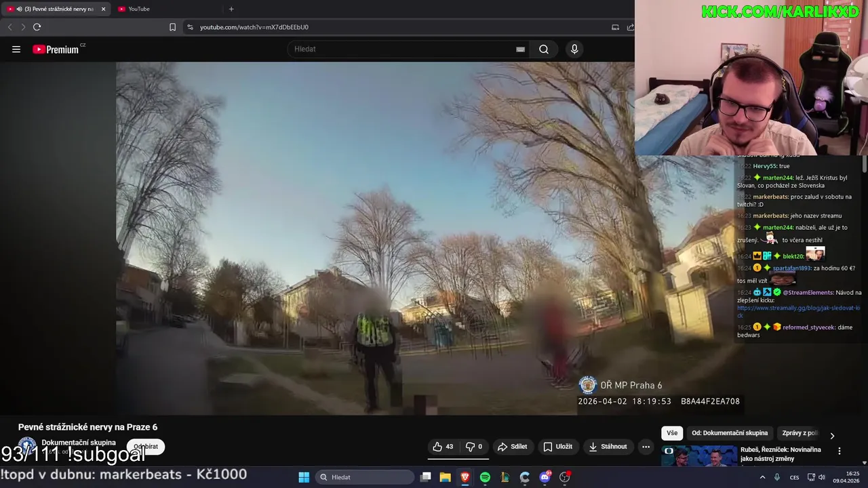Open volume and network quick settings

pos(816,477)
